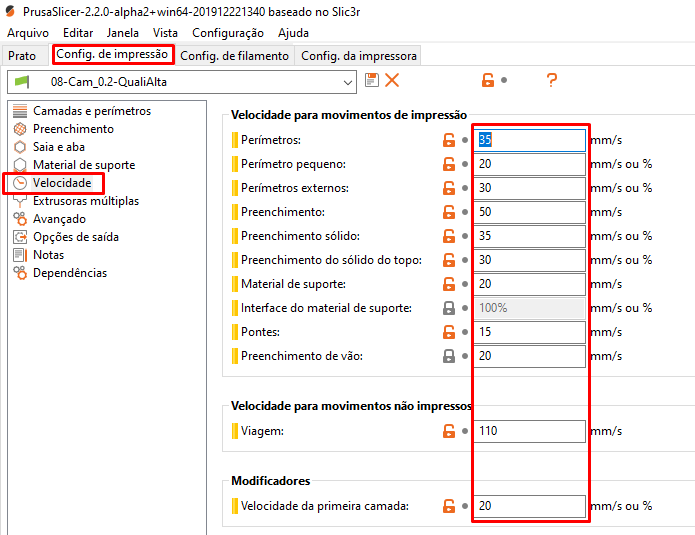
Task: Click the unlock icon for Viagem
Action: 449,431
